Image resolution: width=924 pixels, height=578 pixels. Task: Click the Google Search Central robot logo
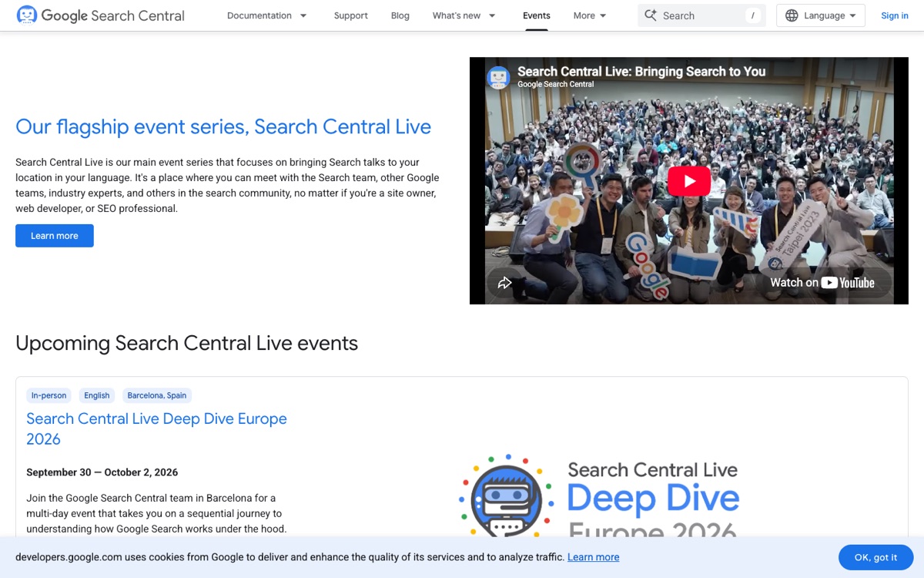(26, 15)
